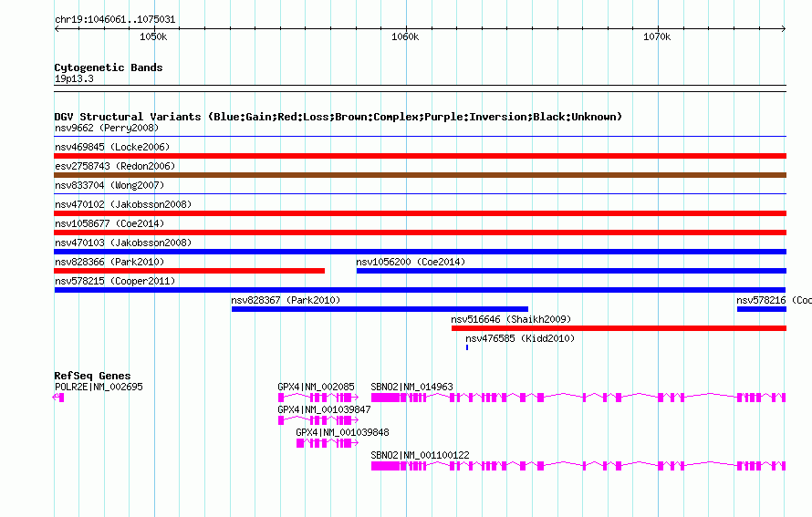
Task: Select the nsv470103 (Jakobsson2008) blue gain bar
Action: [420, 252]
